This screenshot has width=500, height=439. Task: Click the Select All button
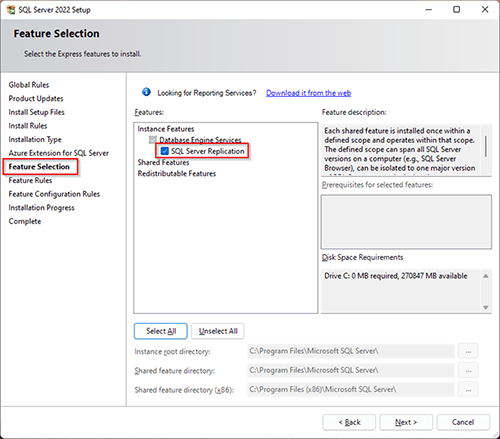click(x=161, y=331)
